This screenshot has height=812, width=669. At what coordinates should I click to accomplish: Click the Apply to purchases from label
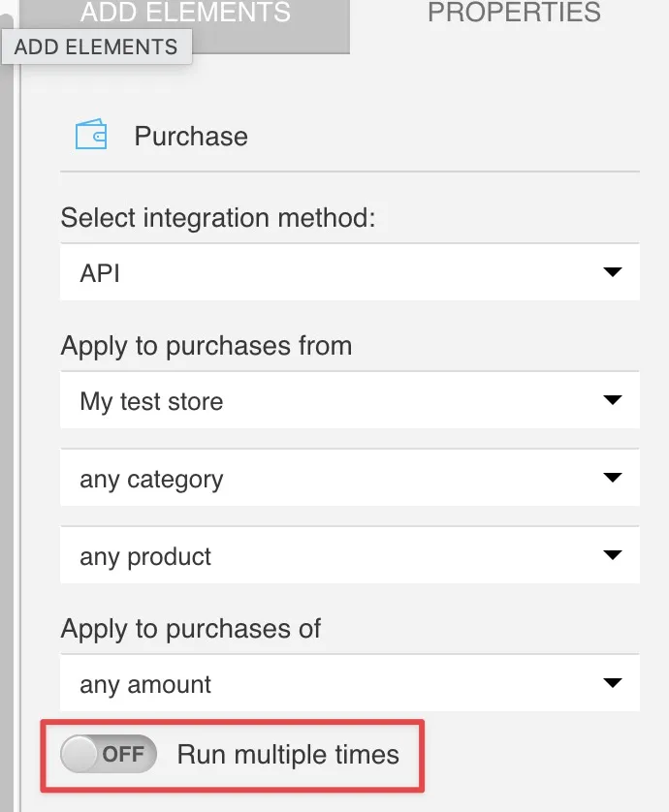click(207, 345)
